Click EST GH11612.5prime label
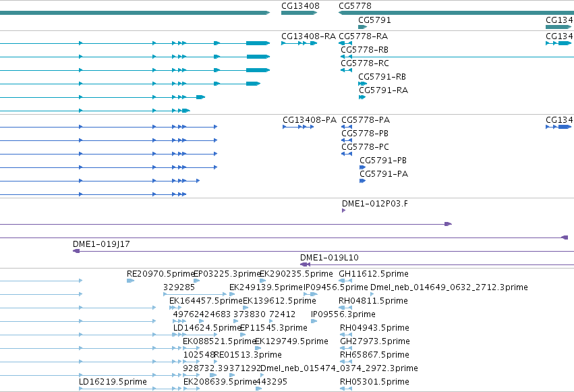The height and width of the screenshot is (392, 574). click(374, 274)
